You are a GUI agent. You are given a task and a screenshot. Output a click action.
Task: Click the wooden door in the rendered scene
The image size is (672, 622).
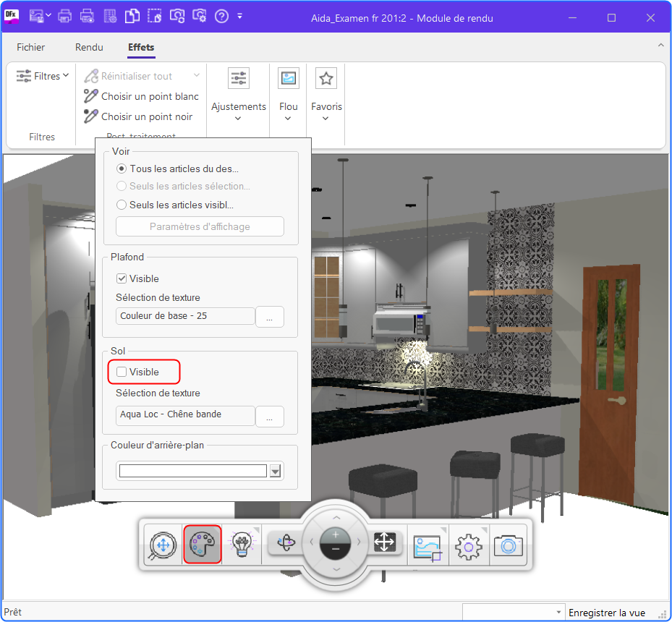pos(610,384)
